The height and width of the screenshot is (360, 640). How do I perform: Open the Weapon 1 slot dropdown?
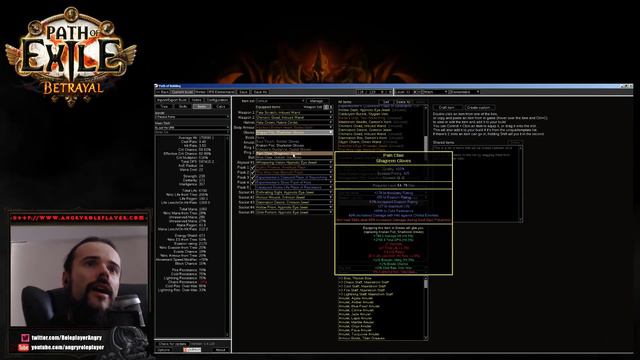coord(294,112)
